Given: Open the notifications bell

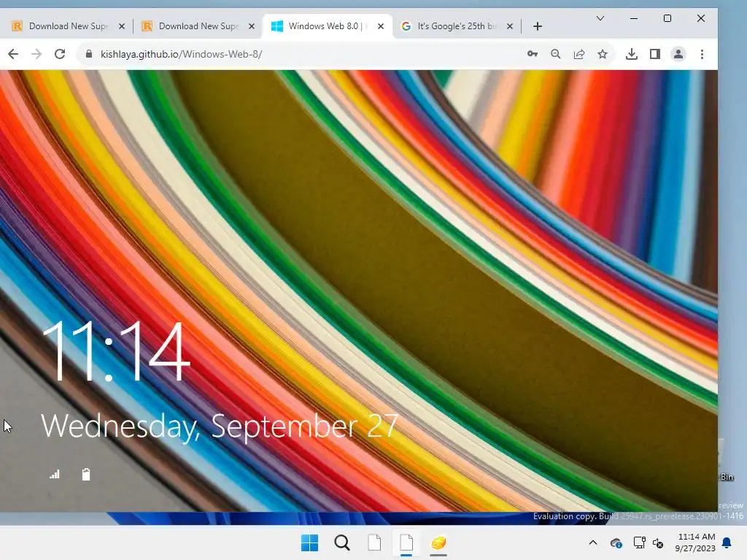Looking at the screenshot, I should (727, 542).
